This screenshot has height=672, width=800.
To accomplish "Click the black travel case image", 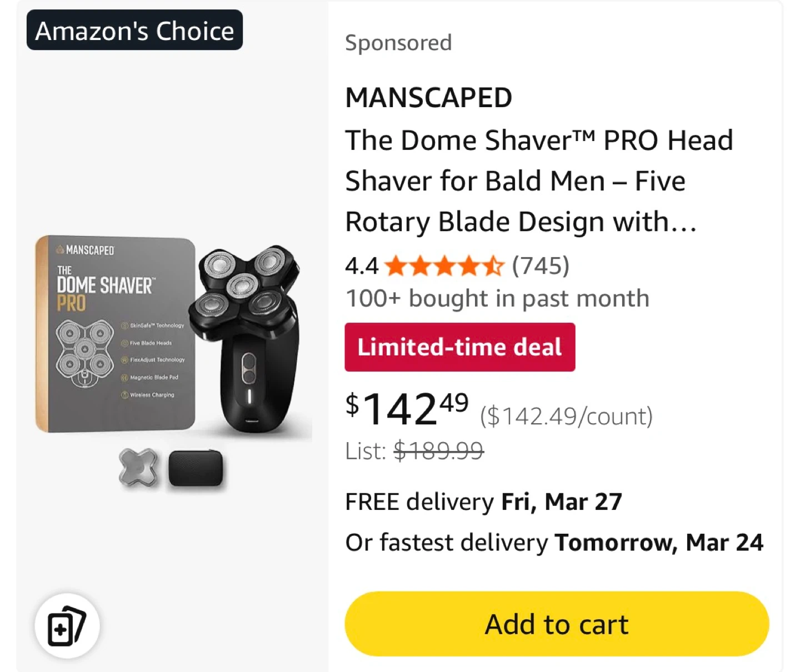I will click(195, 468).
